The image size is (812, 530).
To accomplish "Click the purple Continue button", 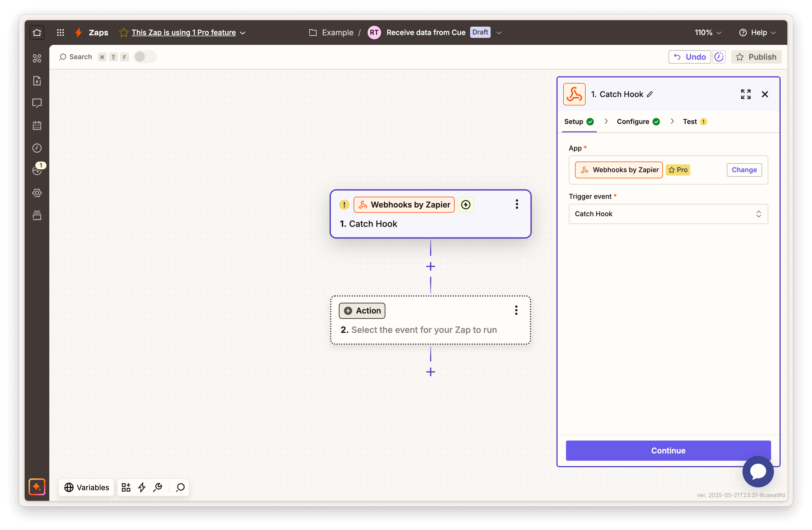I will coord(668,450).
